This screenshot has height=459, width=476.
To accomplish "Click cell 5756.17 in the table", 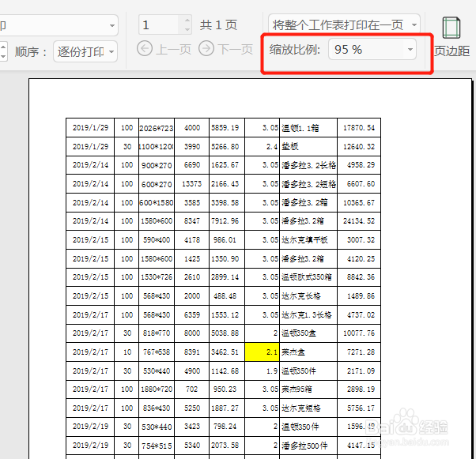I will coord(359,408).
